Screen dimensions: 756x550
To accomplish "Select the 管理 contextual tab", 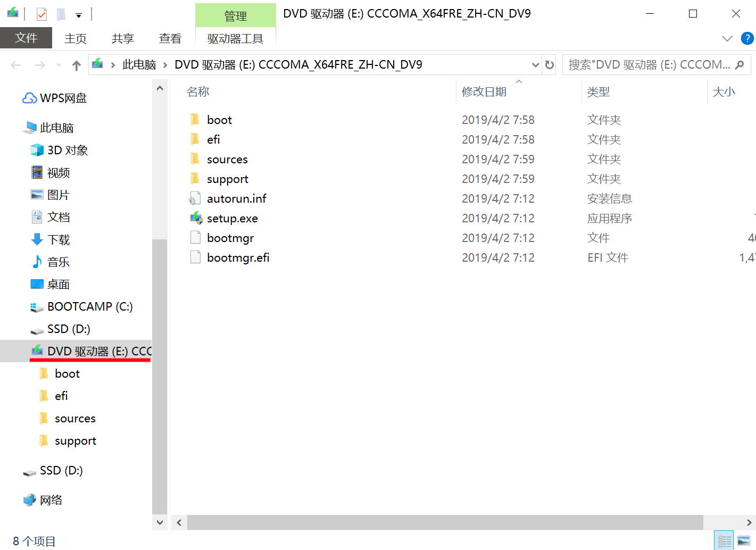I will coord(236,15).
